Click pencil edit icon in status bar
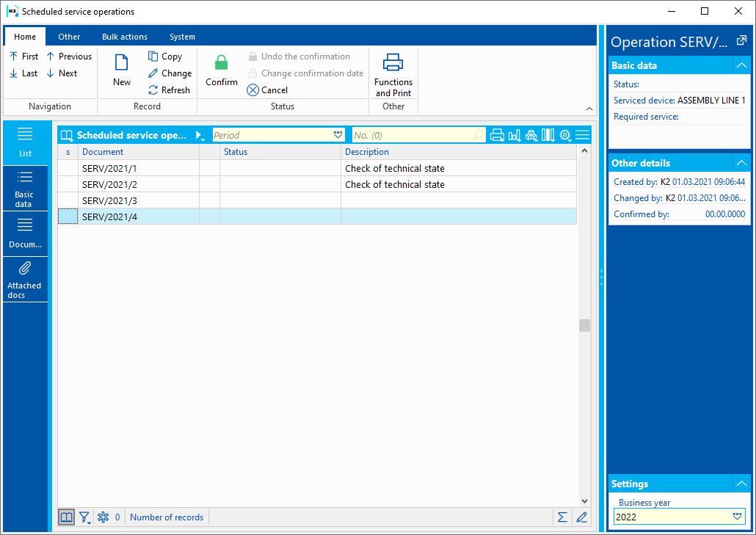The image size is (756, 535). [582, 517]
